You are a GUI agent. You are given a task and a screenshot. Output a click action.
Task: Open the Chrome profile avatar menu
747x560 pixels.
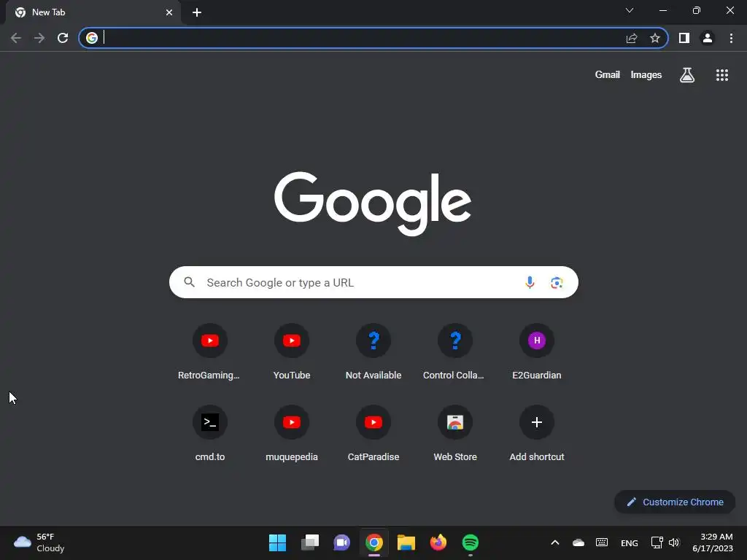708,38
